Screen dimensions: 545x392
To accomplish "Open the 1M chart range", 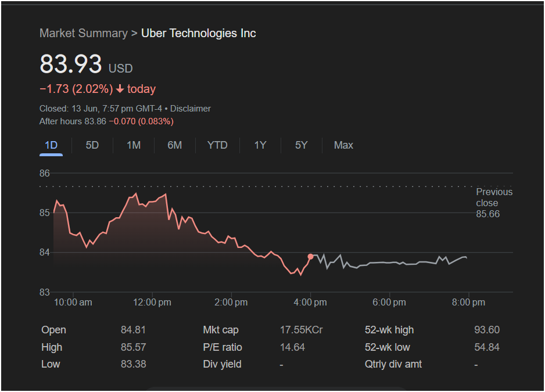I will 134,145.
